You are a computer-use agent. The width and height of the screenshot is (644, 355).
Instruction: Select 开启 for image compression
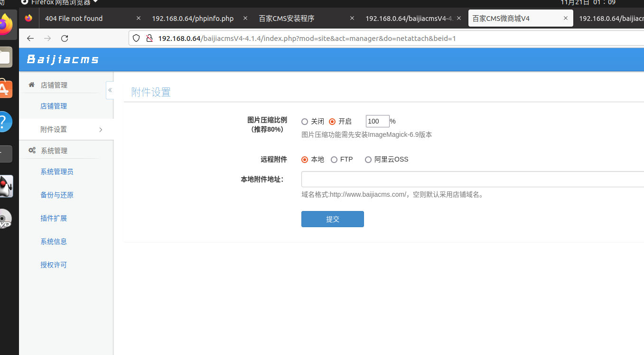tap(332, 122)
